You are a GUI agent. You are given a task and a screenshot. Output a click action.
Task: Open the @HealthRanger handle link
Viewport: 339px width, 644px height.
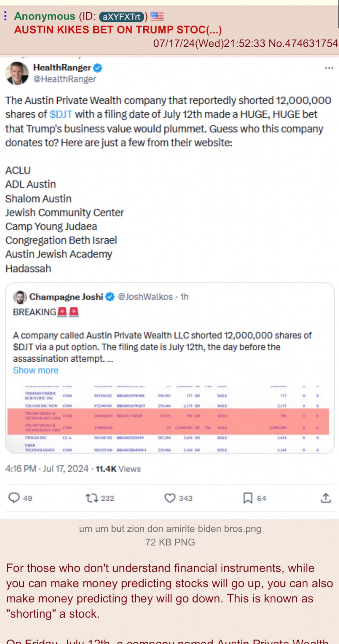(64, 79)
